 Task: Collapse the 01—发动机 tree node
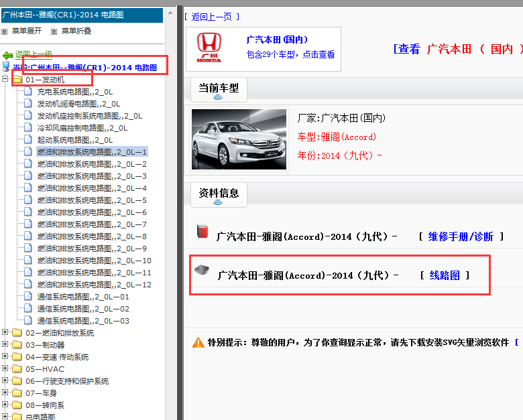(5, 79)
